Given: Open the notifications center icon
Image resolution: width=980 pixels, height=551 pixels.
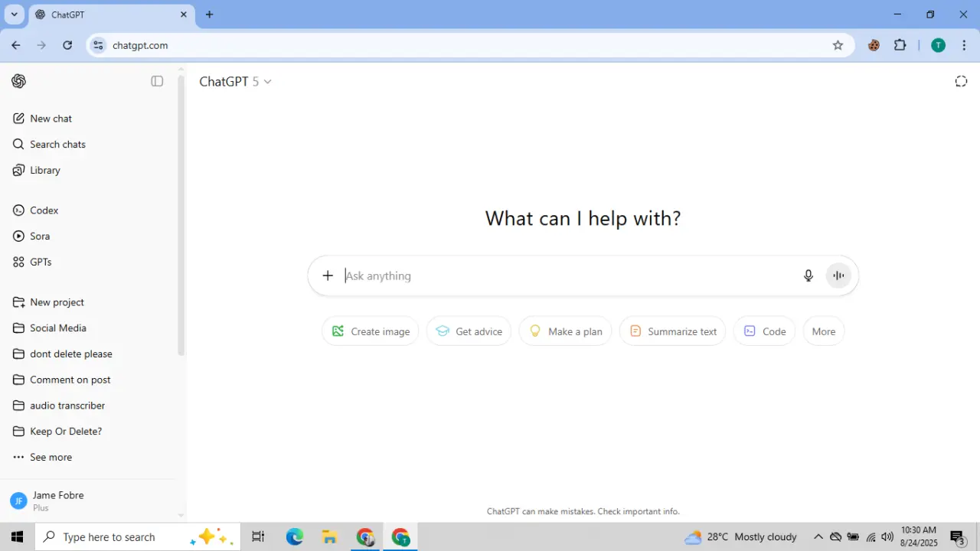Looking at the screenshot, I should click(x=958, y=537).
